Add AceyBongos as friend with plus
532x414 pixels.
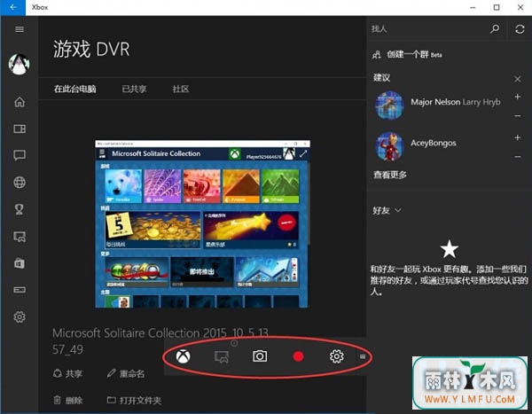point(518,137)
